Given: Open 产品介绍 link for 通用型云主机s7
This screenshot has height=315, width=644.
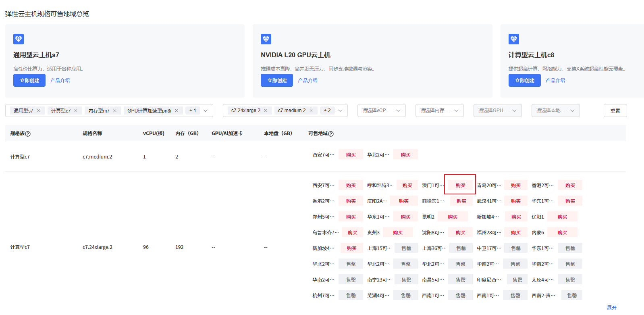Looking at the screenshot, I should pyautogui.click(x=60, y=80).
